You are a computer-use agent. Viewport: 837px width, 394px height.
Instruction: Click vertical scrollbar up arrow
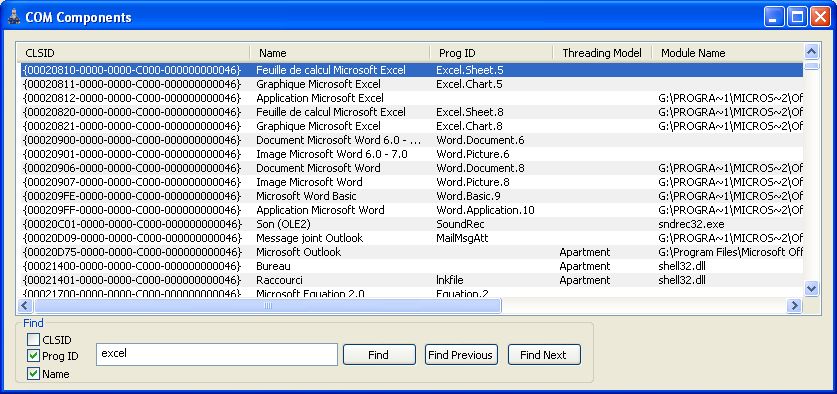[x=811, y=52]
